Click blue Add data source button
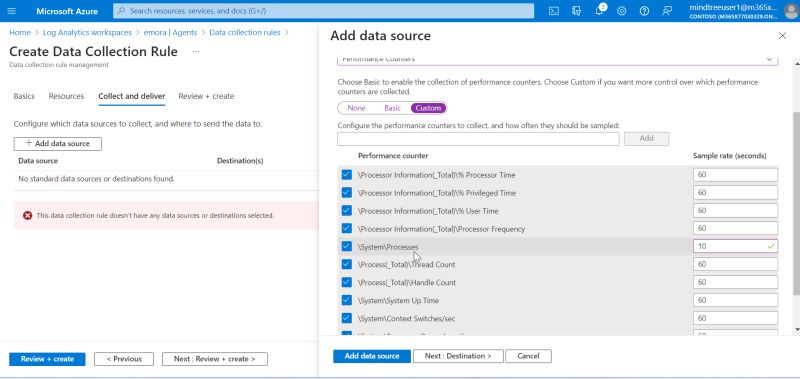This screenshot has height=379, width=800. click(x=372, y=356)
